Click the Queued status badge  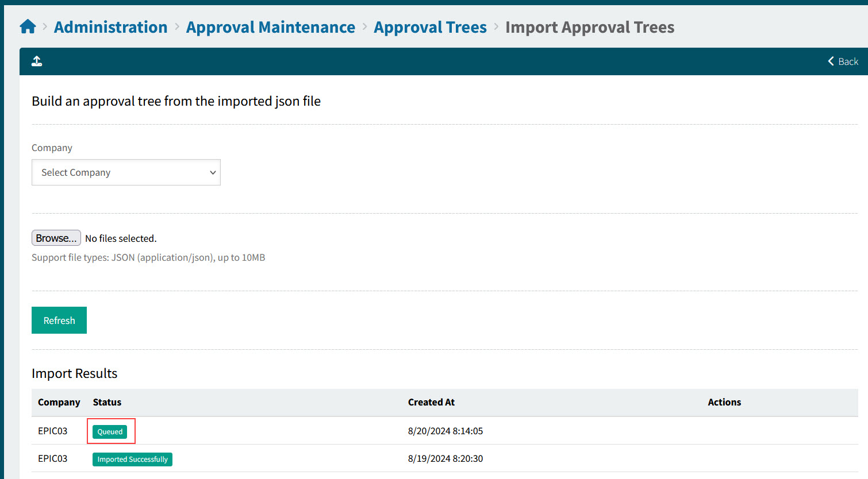tap(110, 432)
